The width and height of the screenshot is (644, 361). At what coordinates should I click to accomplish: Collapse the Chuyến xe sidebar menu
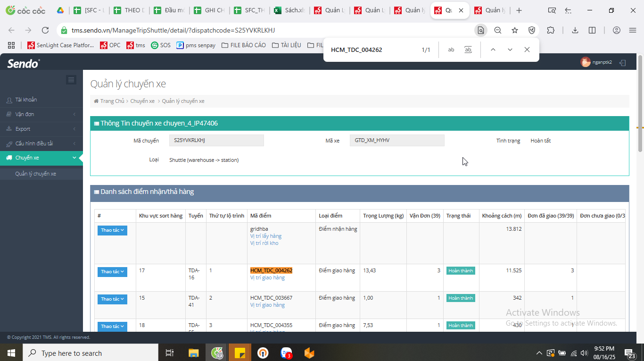pos(41,158)
